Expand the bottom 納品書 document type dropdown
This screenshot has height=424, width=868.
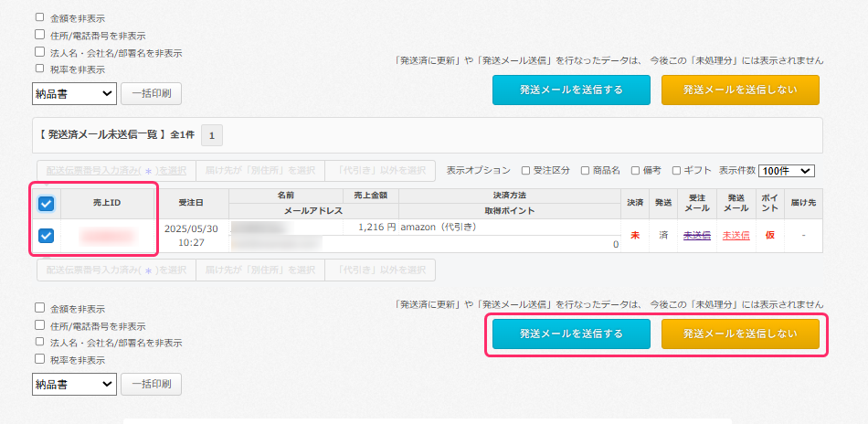point(74,384)
